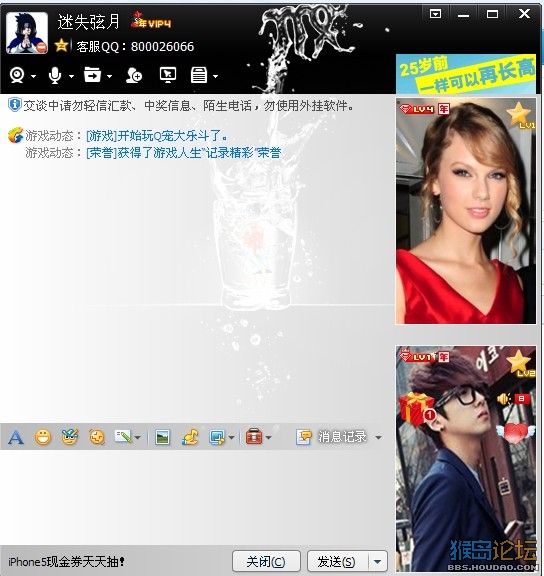
Task: Take a screen capture with screenshot icon
Action: [217, 437]
